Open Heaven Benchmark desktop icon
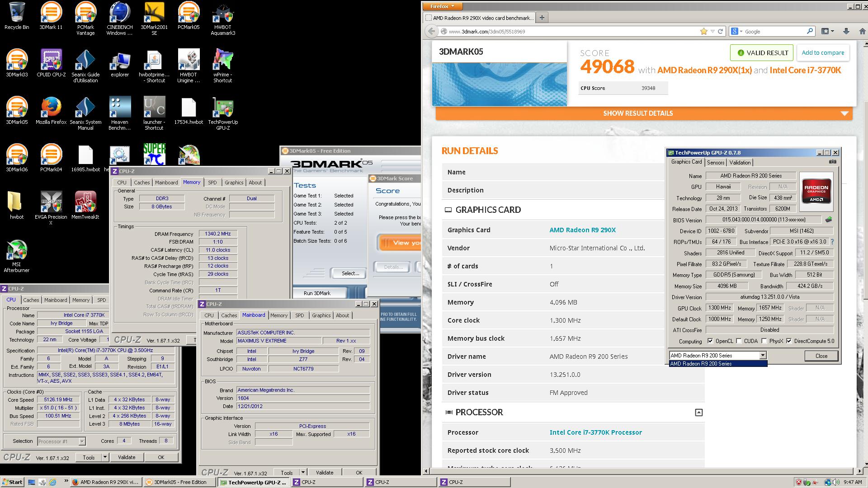Image resolution: width=868 pixels, height=488 pixels. pyautogui.click(x=120, y=114)
